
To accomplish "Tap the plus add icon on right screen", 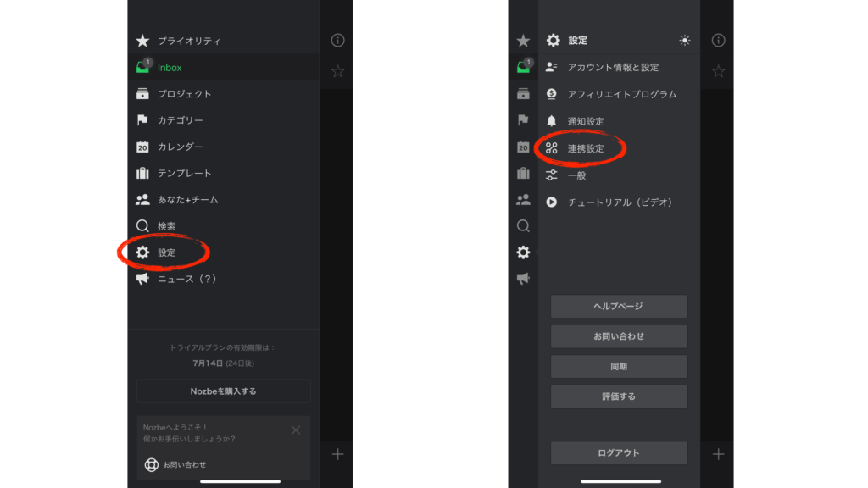I will (x=718, y=454).
